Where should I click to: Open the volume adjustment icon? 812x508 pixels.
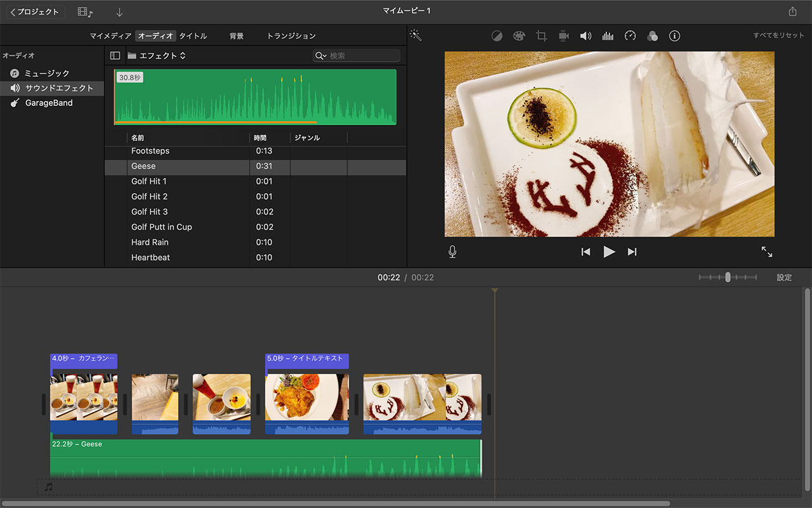click(586, 36)
